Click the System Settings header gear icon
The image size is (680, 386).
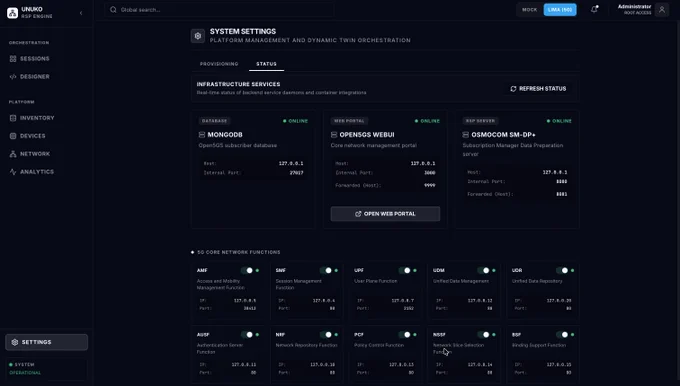click(x=198, y=36)
